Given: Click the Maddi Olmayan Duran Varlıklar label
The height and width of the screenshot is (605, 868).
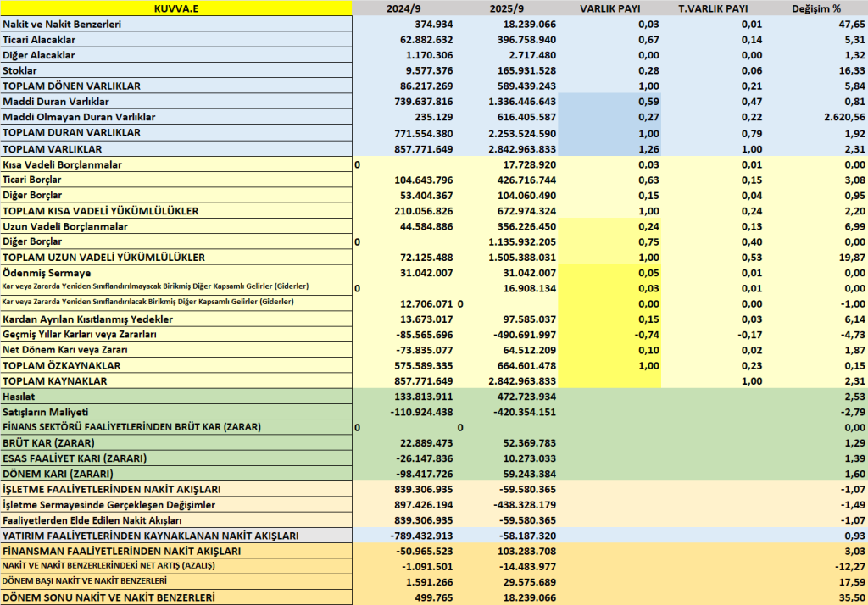Looking at the screenshot, I should (x=79, y=117).
